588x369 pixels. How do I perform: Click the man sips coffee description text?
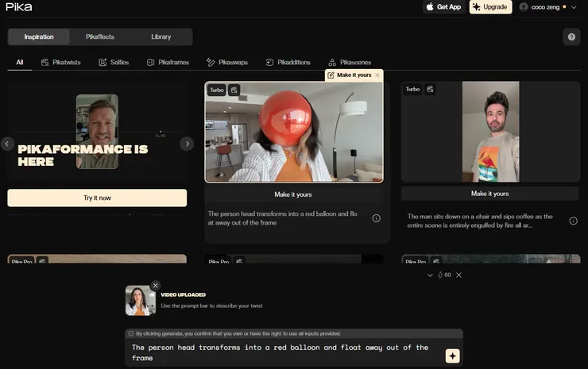(x=480, y=221)
